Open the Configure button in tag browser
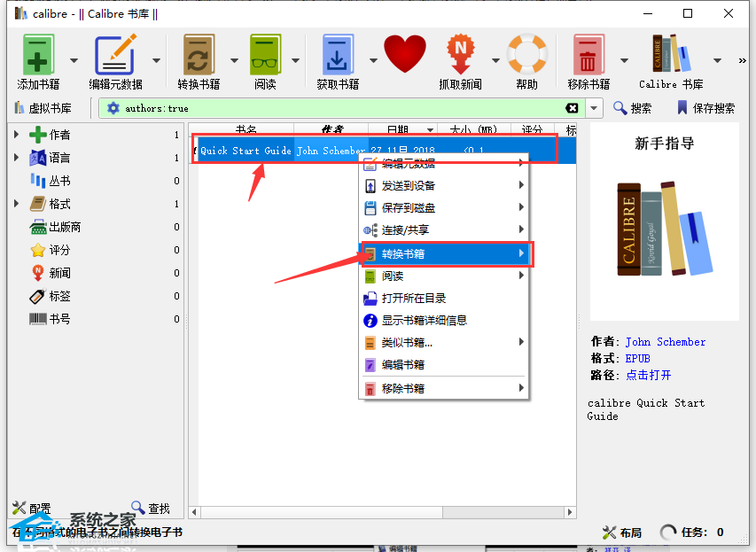Viewport: 756px width, 552px height. pos(32,508)
